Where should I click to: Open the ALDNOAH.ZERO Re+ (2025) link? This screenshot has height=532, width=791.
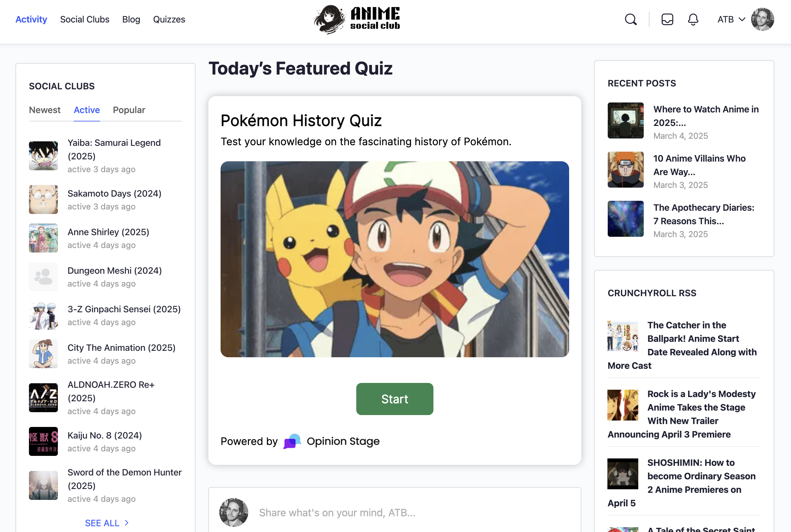pos(111,391)
